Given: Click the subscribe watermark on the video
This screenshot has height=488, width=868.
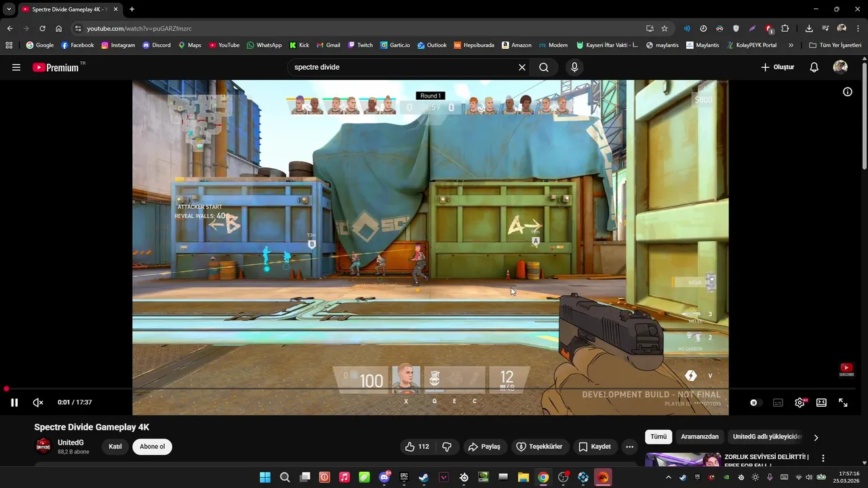Looking at the screenshot, I should [x=846, y=370].
